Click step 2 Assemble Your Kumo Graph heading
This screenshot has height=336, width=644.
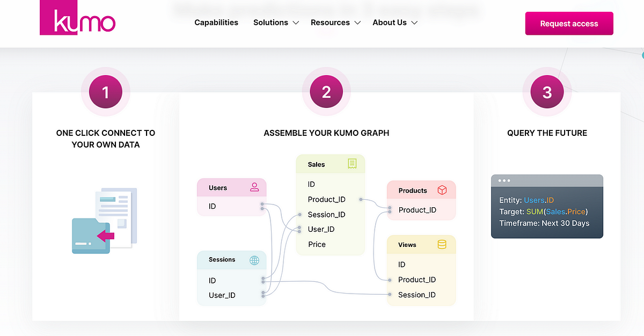pos(326,133)
